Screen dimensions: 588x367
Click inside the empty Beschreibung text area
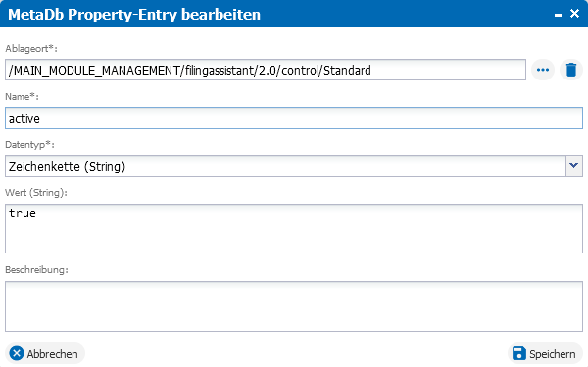tap(294, 306)
